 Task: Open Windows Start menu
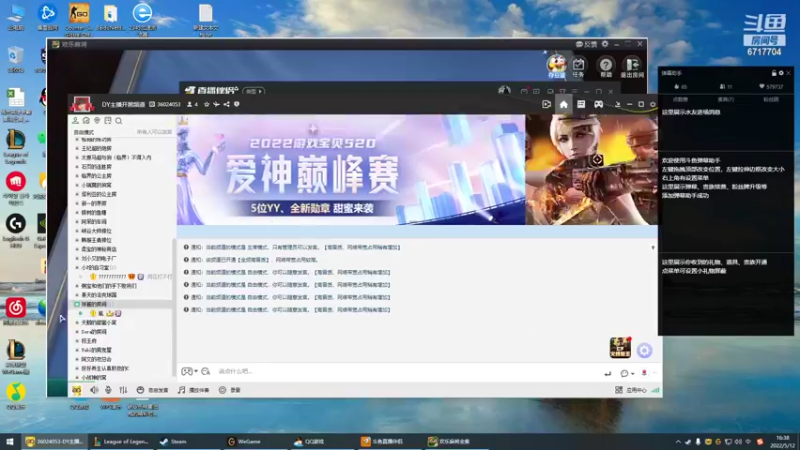(9, 441)
